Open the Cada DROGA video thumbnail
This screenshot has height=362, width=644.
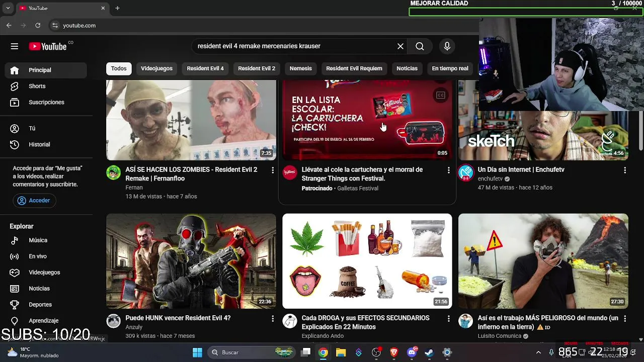click(x=367, y=261)
